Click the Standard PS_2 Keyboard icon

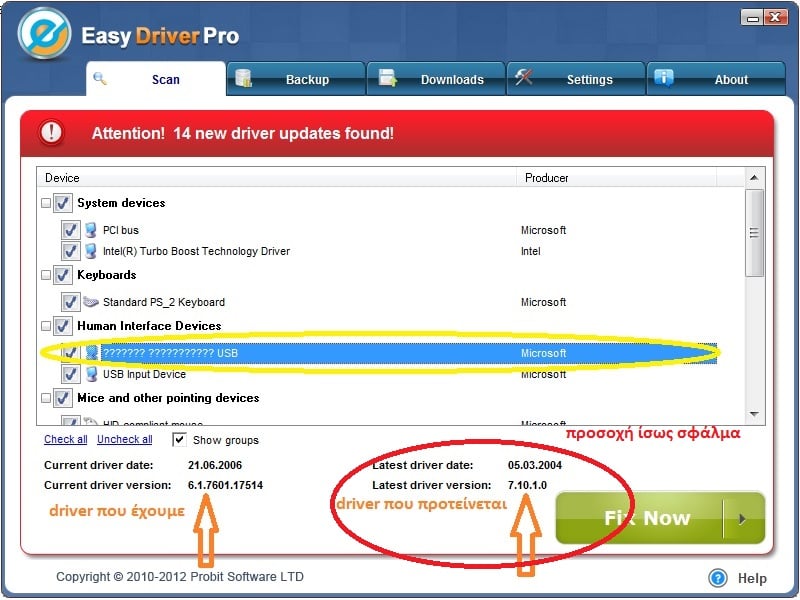pos(91,302)
